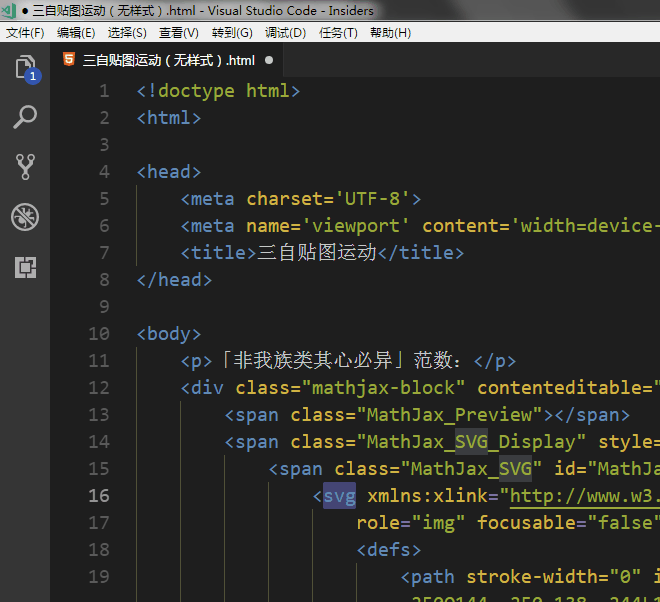Viewport: 660px width, 602px height.
Task: Click the HTML5 file icon on the editor tab
Action: click(x=69, y=60)
